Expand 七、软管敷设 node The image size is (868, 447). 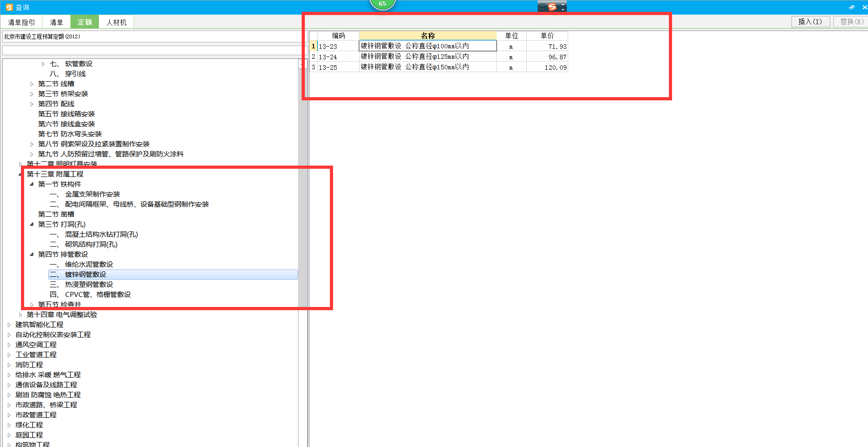(x=43, y=64)
